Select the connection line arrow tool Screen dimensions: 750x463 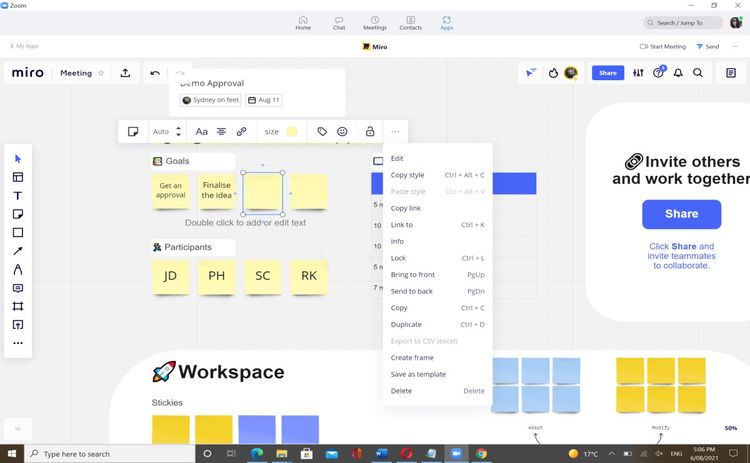pyautogui.click(x=18, y=251)
